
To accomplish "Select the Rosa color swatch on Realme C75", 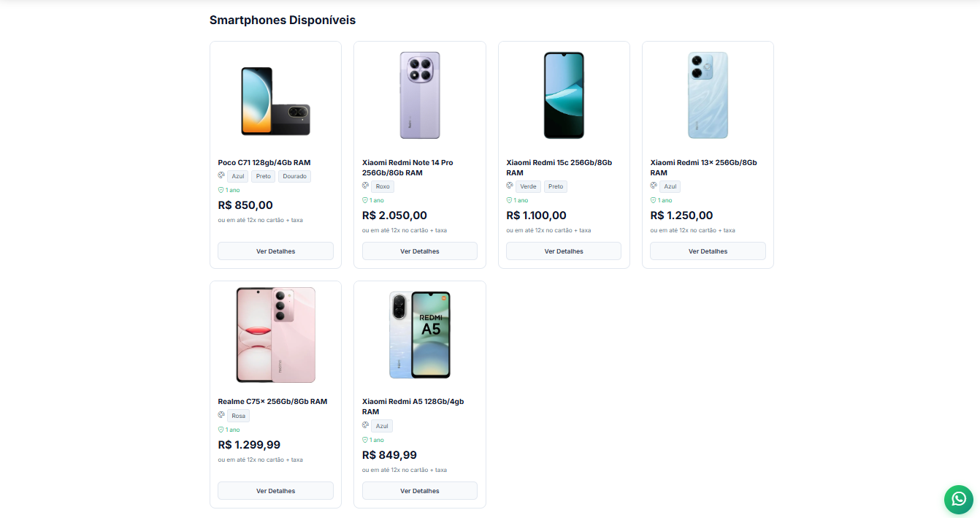I will tap(238, 415).
